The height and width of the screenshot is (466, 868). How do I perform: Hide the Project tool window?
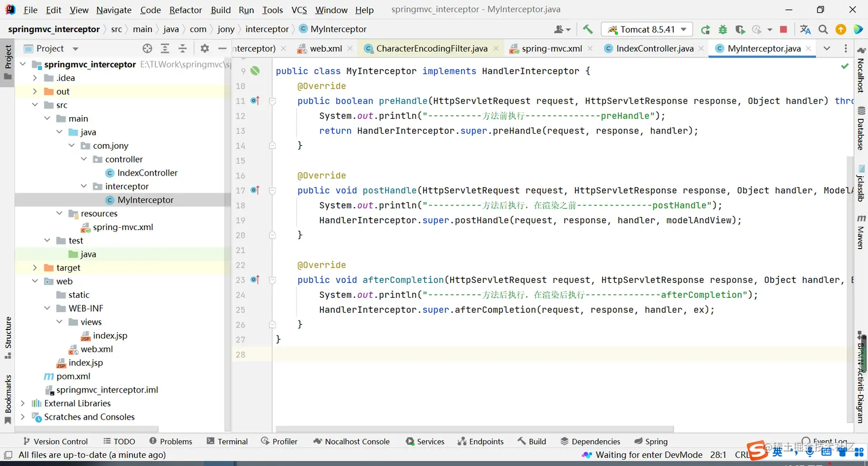222,49
